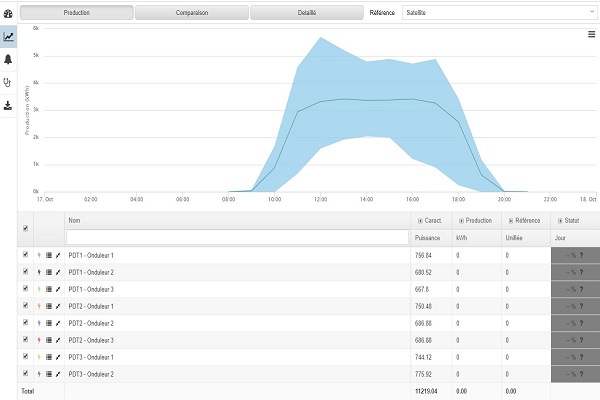Image resolution: width=600 pixels, height=400 pixels.
Task: Expand the Production column group
Action: pos(461,221)
